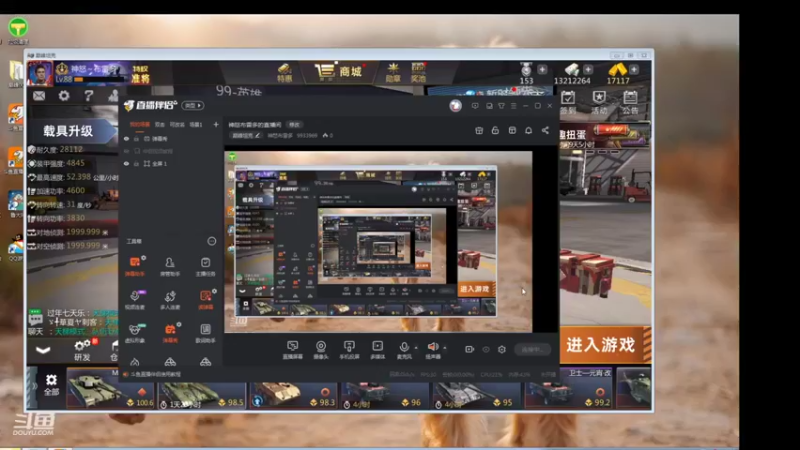Screen dimensions: 800x450
Task: Open the 主播任务 streamer tasks tool
Action: click(x=205, y=266)
